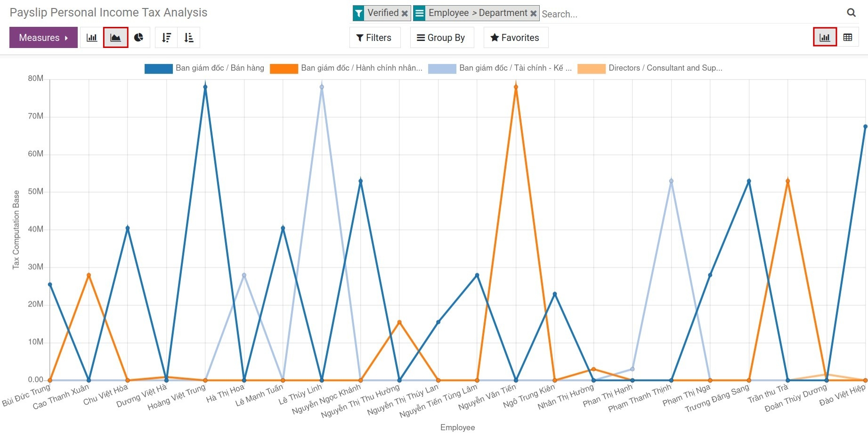Open the Measures dropdown

(43, 37)
